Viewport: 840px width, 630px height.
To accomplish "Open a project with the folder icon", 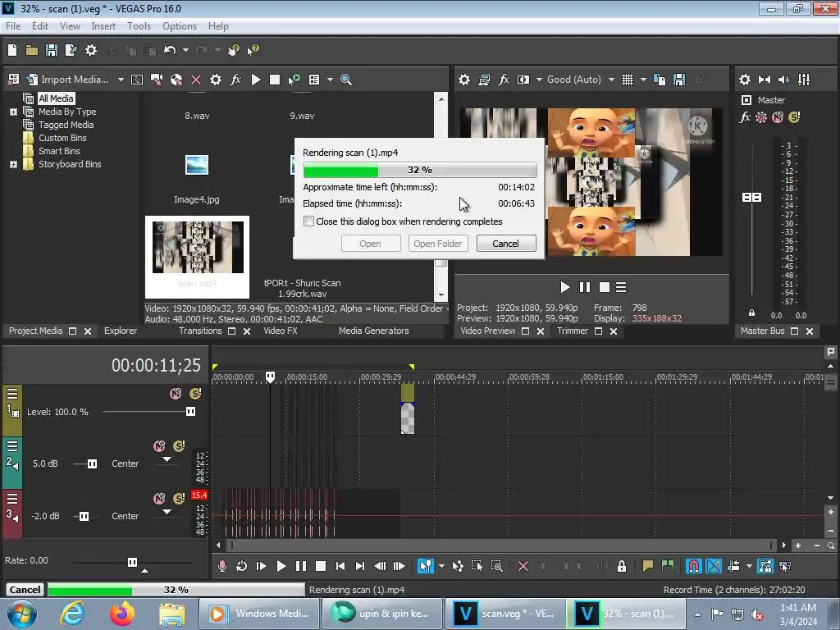I will click(32, 50).
